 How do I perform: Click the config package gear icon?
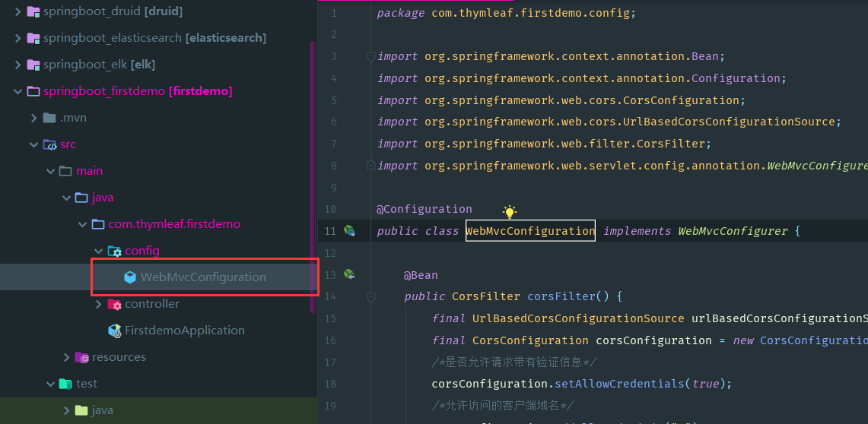click(x=114, y=251)
